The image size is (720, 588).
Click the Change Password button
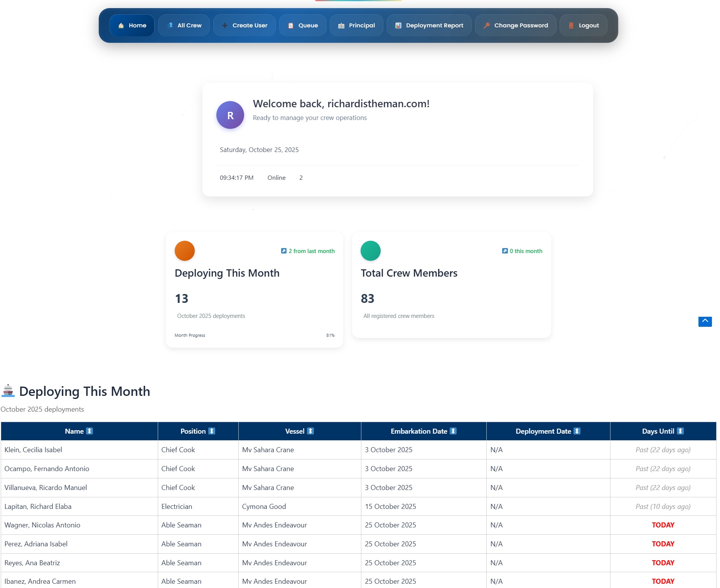pos(516,25)
